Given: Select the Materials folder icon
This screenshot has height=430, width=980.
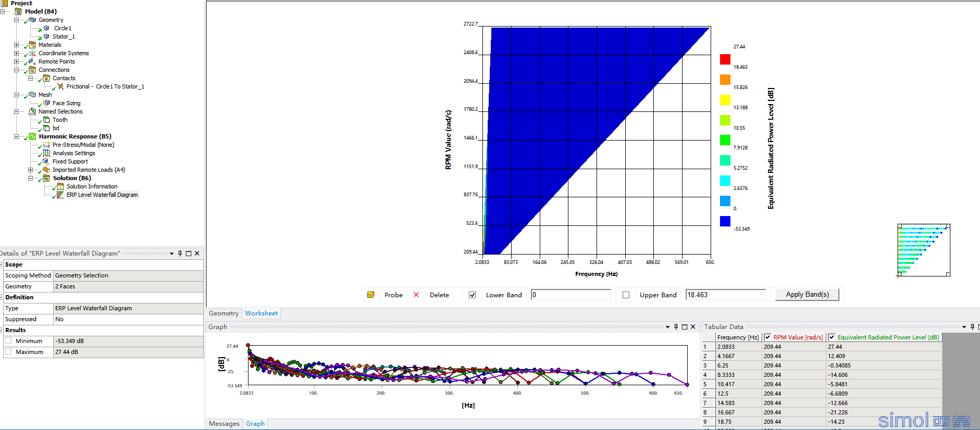Looking at the screenshot, I should click(x=32, y=45).
